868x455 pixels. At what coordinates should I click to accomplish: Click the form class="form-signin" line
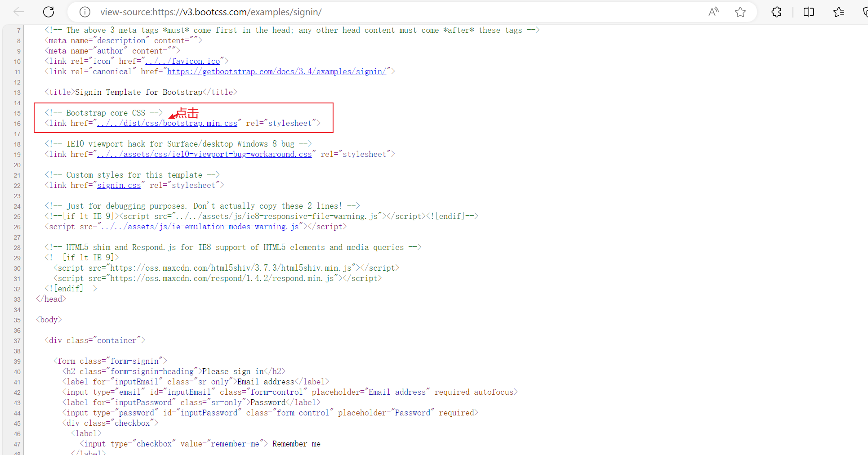pos(110,361)
